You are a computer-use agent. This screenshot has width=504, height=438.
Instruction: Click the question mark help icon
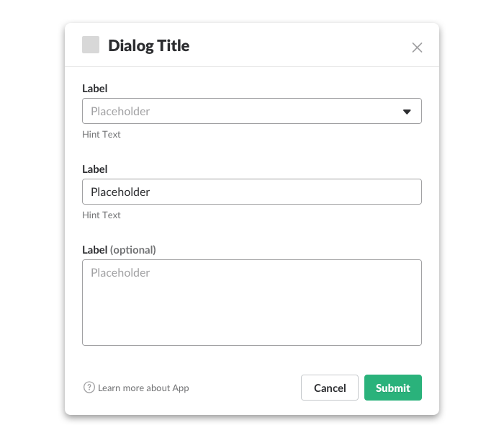(x=89, y=388)
